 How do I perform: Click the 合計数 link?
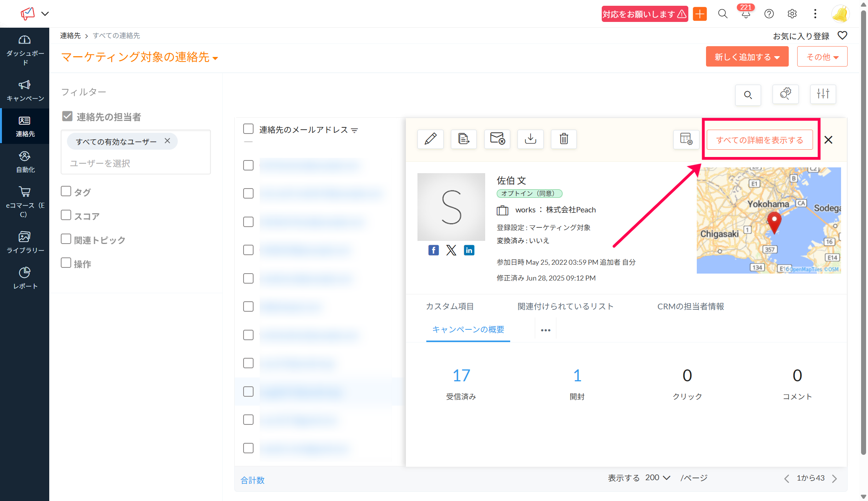(x=252, y=480)
